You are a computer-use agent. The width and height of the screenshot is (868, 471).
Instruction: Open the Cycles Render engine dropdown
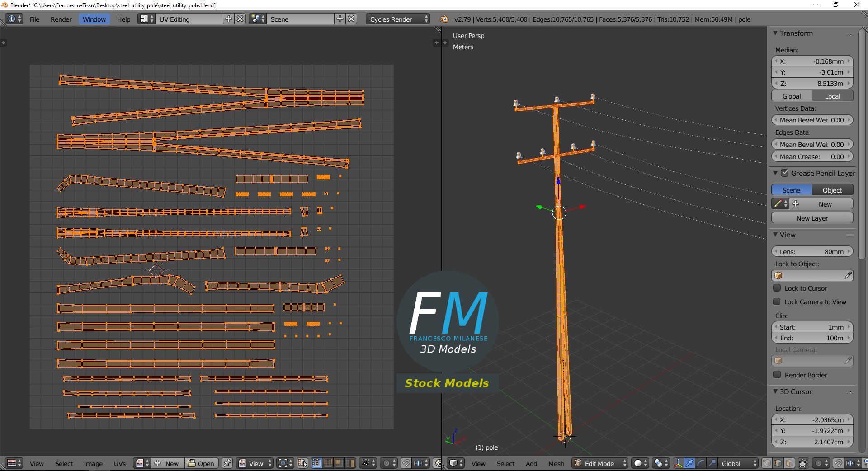[x=397, y=19]
